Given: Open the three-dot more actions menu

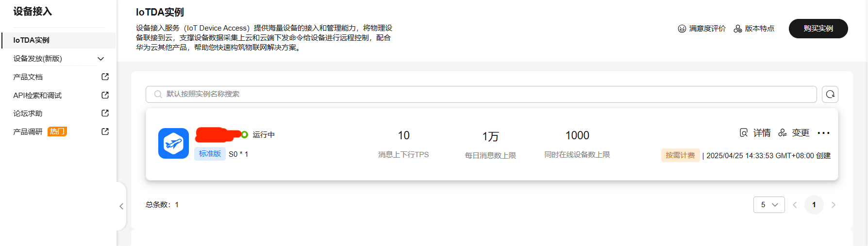Looking at the screenshot, I should pyautogui.click(x=823, y=133).
